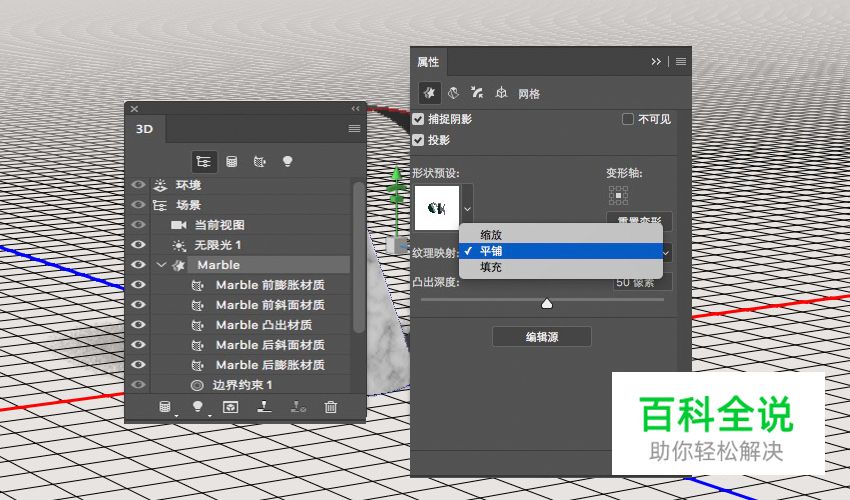Viewport: 850px width, 500px height.
Task: Click the extrusion depth slider handle
Action: tap(547, 304)
